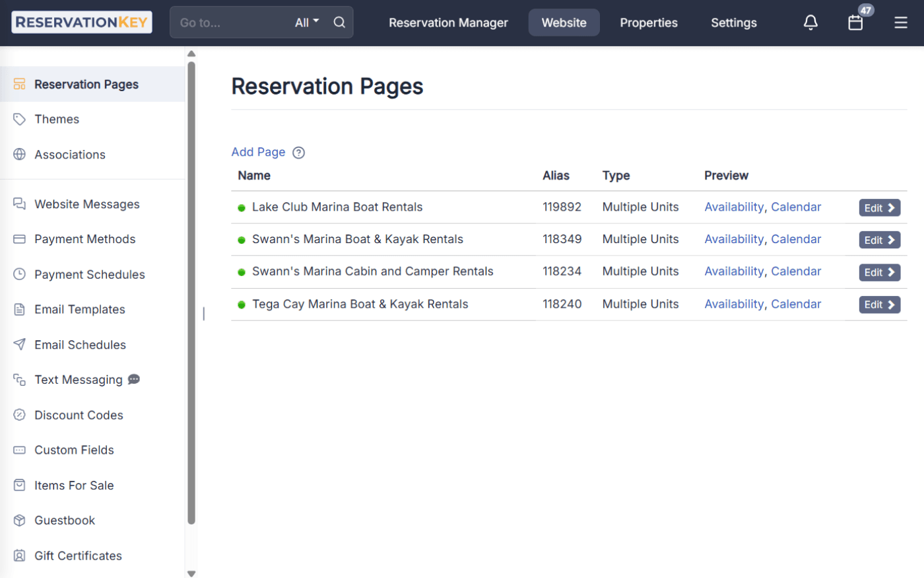
Task: Click the Email Templates document icon
Action: pos(20,309)
